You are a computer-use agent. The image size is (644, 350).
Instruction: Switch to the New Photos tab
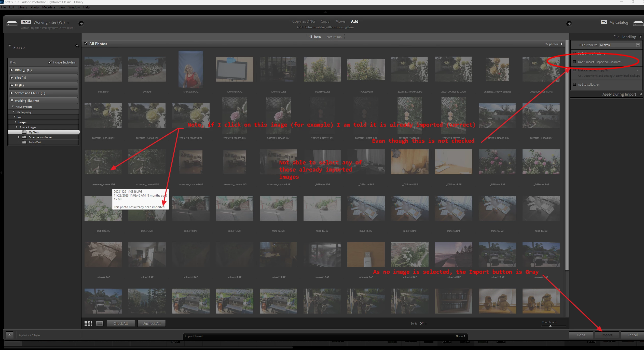point(334,37)
